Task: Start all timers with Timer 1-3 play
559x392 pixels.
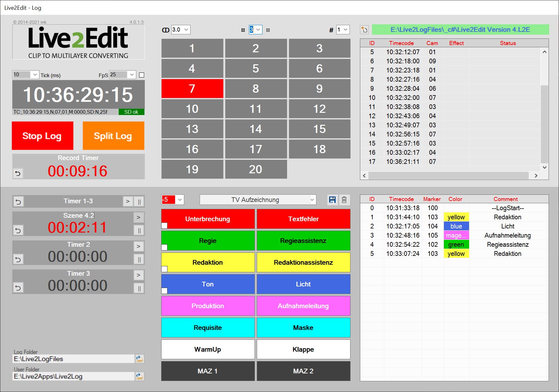Action: point(128,202)
